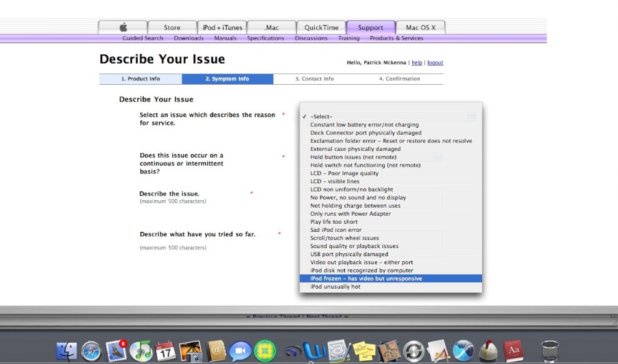Select Constant low battery error/not charging
Image resolution: width=618 pixels, height=364 pixels.
pos(390,125)
